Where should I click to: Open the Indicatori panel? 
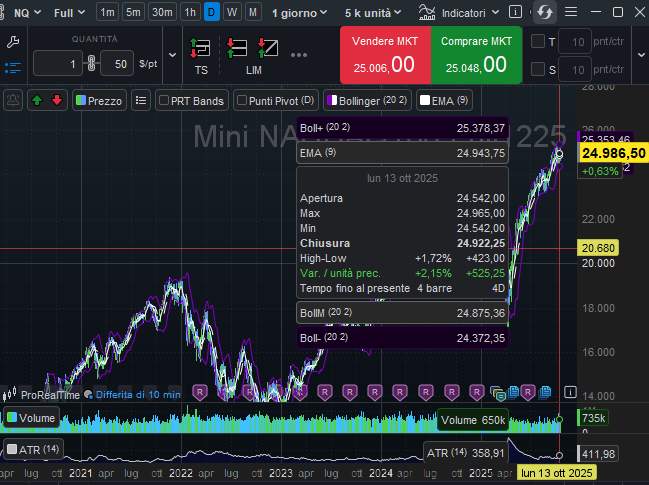[x=453, y=12]
